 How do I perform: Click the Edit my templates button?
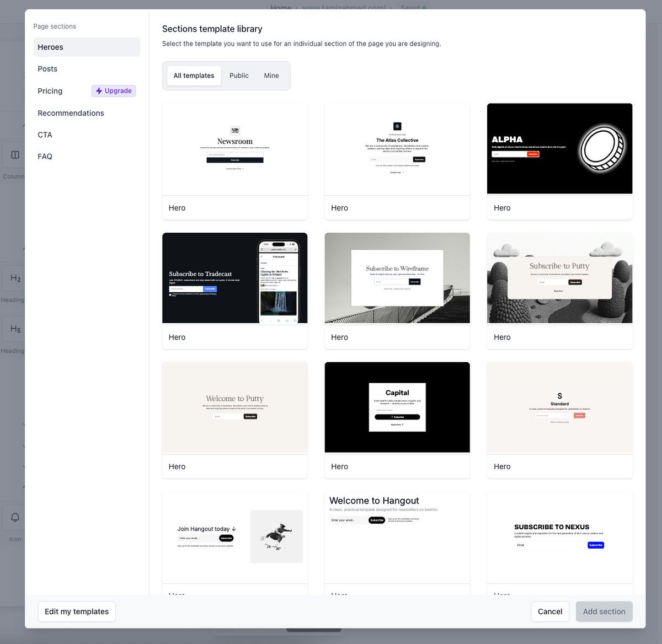tap(77, 611)
